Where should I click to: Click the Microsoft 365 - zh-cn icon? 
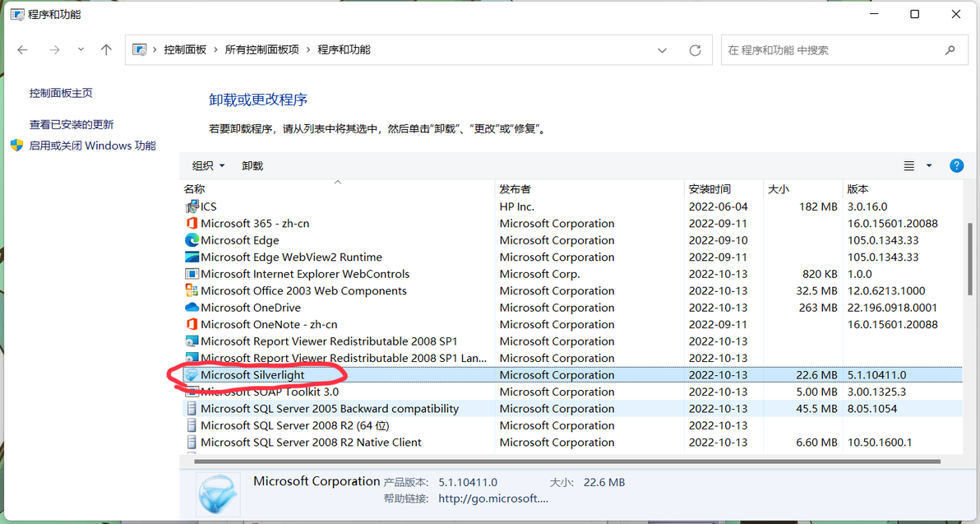(192, 223)
